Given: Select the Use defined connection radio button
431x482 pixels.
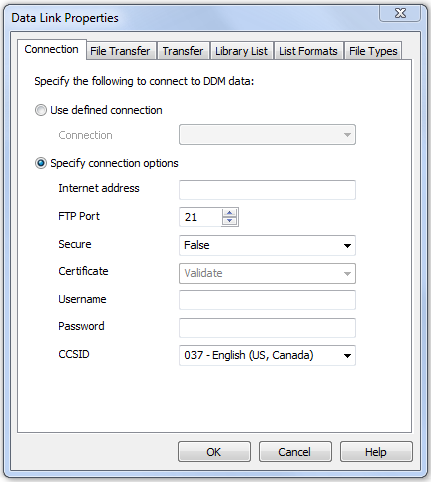Looking at the screenshot, I should pos(41,110).
